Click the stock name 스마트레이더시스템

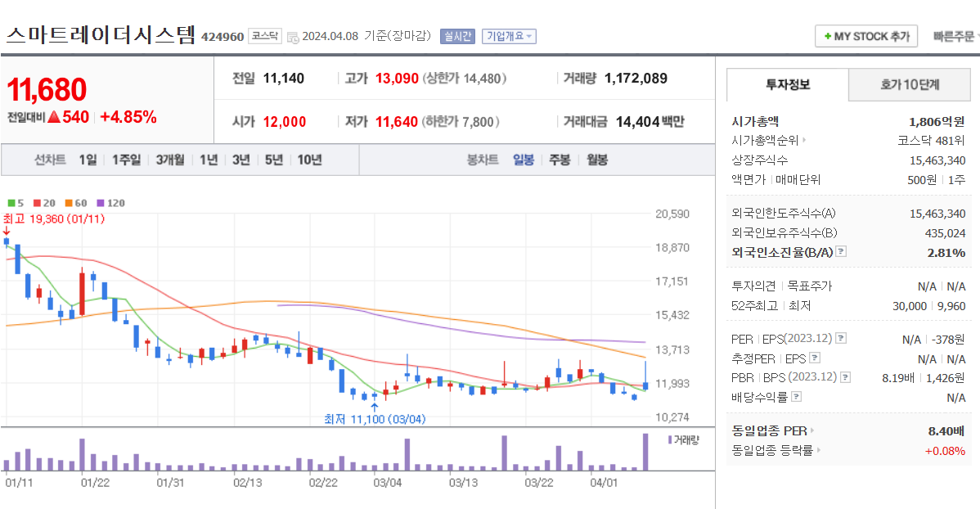(101, 34)
